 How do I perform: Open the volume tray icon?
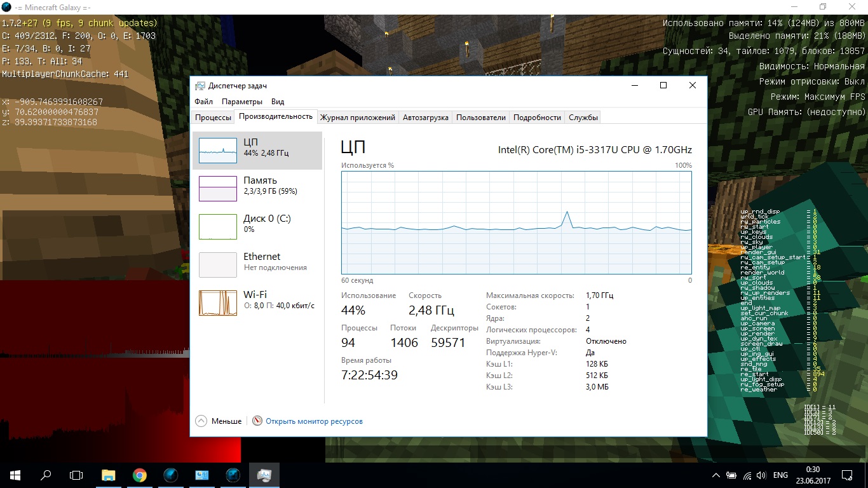point(762,475)
